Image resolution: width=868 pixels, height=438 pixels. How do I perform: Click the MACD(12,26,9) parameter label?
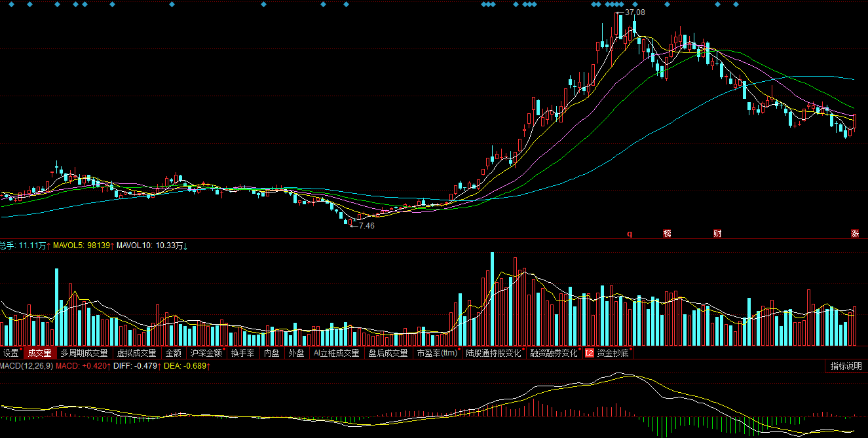(x=26, y=366)
